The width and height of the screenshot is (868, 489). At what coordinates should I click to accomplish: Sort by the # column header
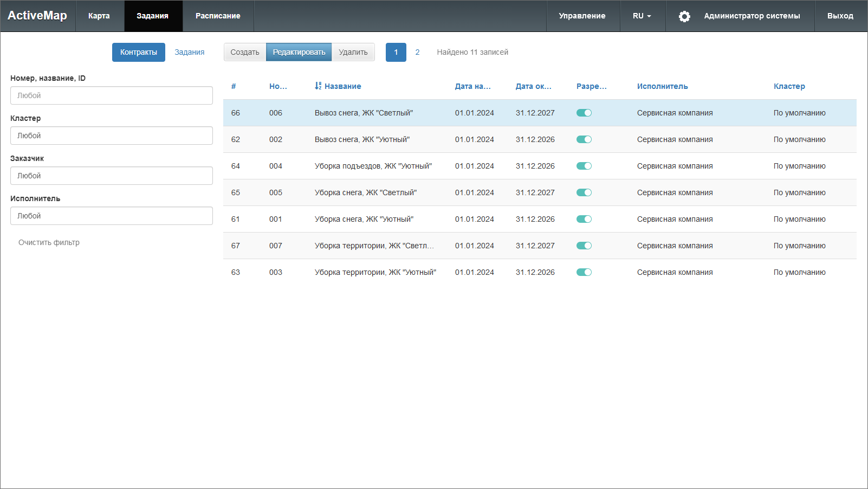(234, 86)
